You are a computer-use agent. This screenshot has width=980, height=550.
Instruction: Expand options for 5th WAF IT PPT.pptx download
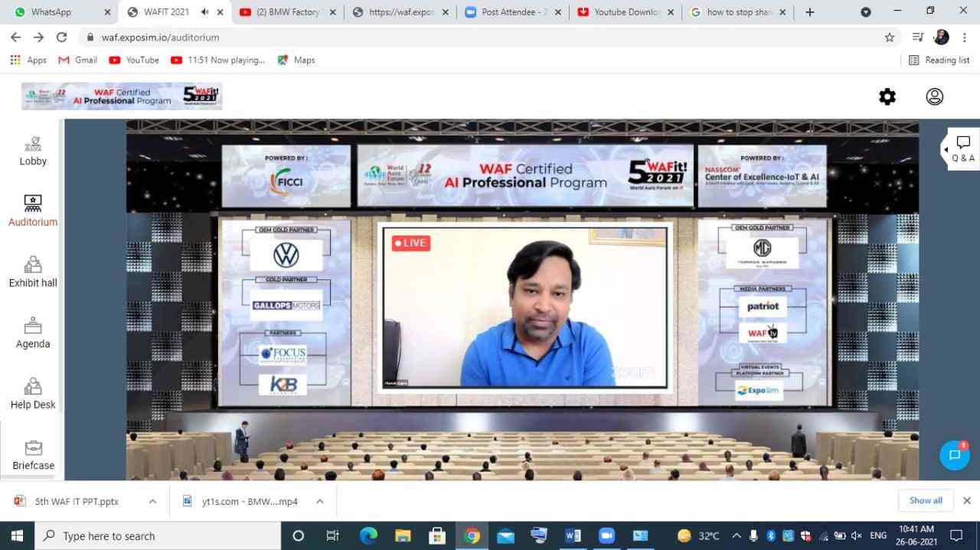pyautogui.click(x=152, y=502)
